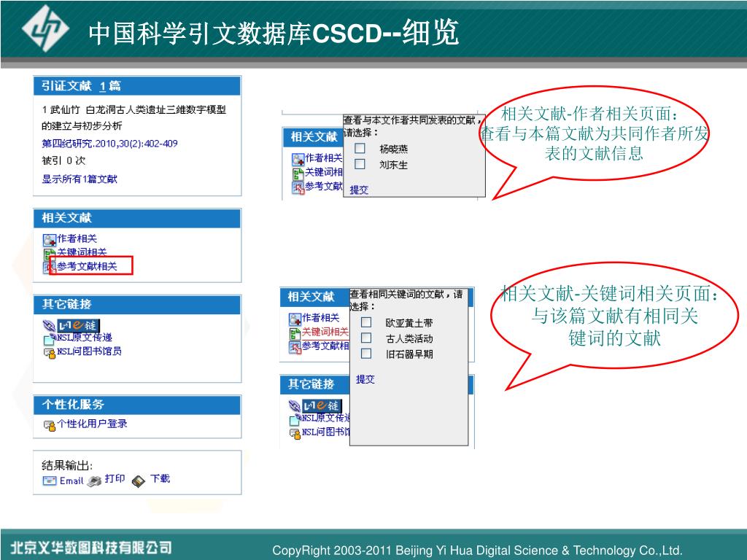Click NSL问图书馆员 icon in left panel
Screen dimensions: 747x560
tap(50, 353)
